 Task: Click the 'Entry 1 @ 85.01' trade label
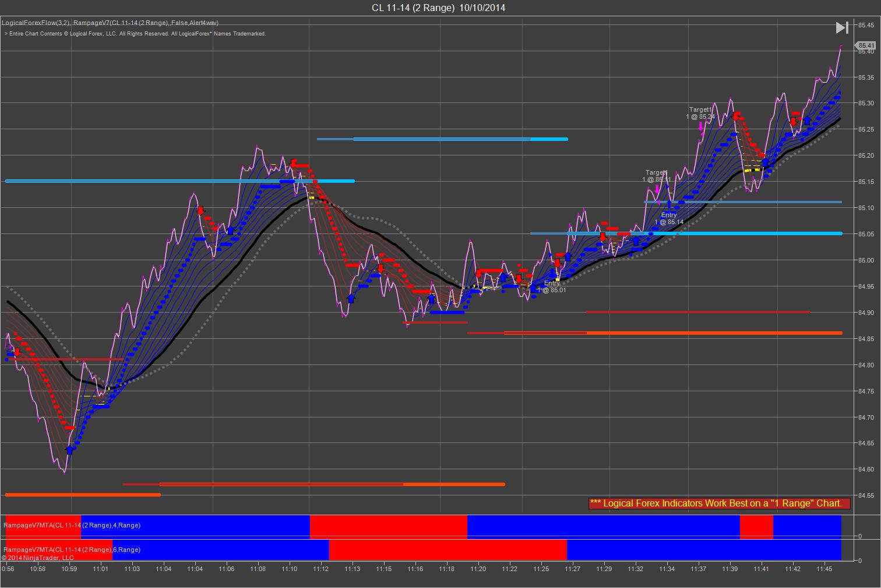tap(552, 286)
